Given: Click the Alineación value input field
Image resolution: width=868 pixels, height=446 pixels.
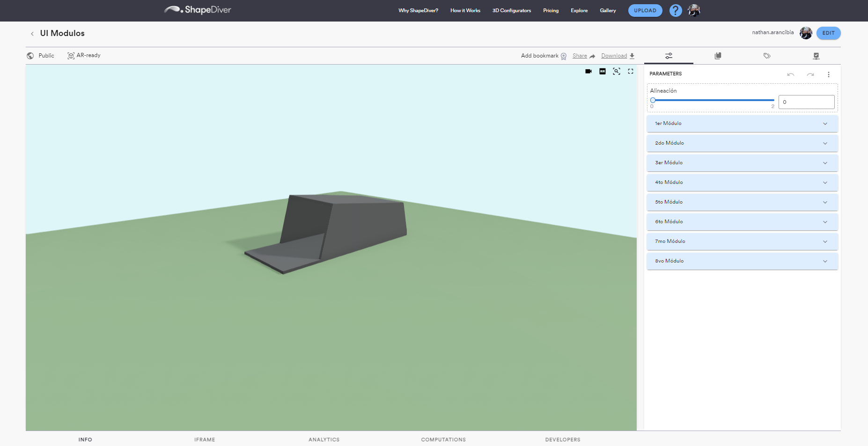Looking at the screenshot, I should pyautogui.click(x=806, y=102).
